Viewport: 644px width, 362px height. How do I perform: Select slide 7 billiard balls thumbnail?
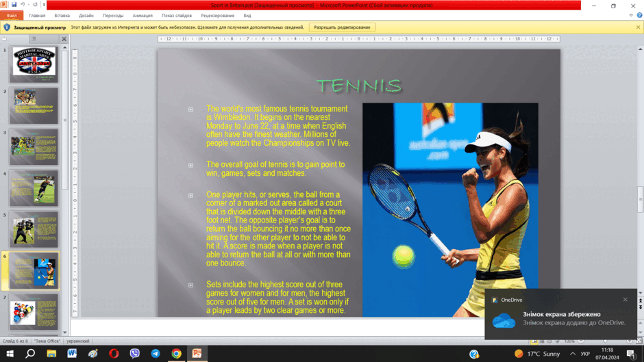(x=34, y=312)
